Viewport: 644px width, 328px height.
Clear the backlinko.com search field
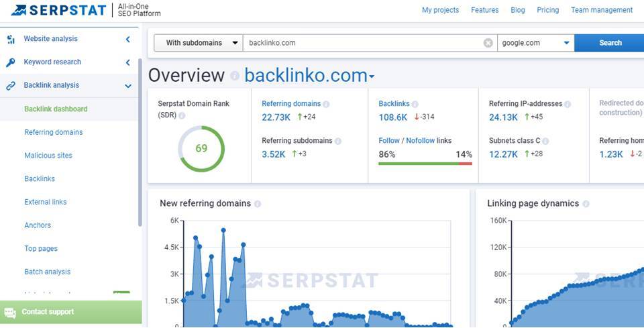488,43
